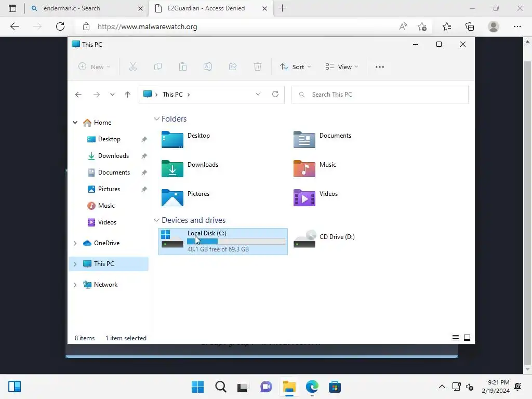Open the Downloads folder in Folders section
The image size is (532, 399).
(x=190, y=169)
